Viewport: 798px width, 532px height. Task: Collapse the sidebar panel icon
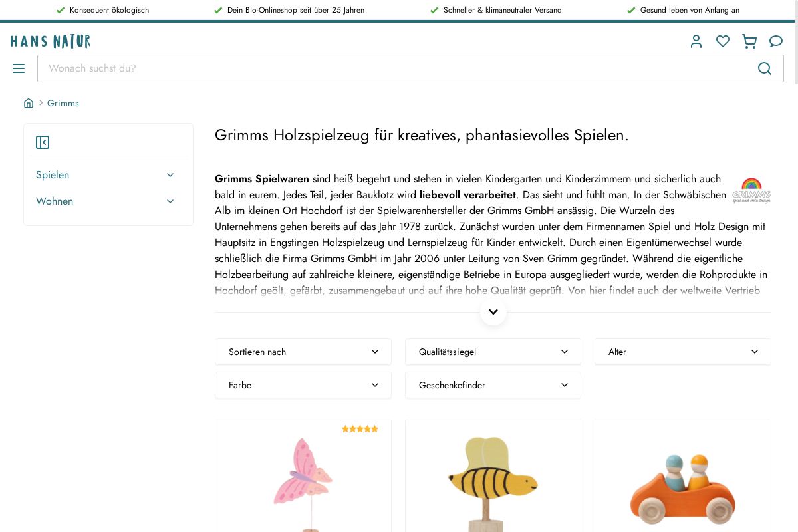click(43, 142)
